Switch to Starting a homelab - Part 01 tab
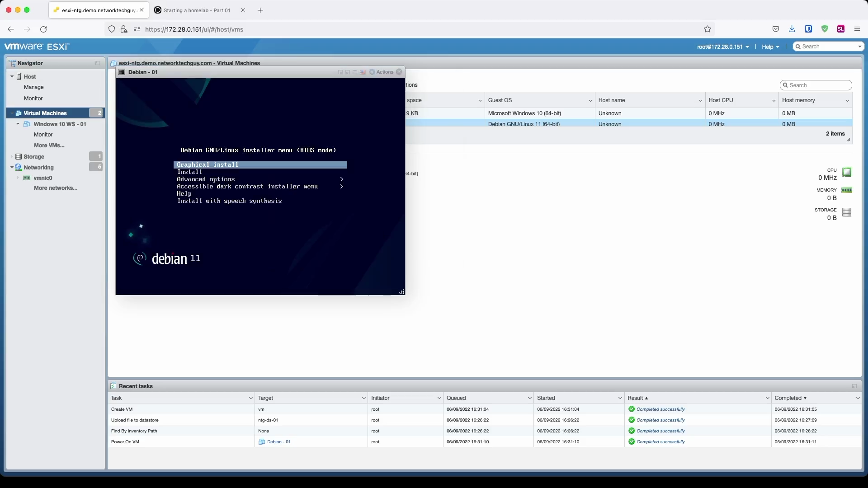This screenshot has height=488, width=868. [x=197, y=10]
